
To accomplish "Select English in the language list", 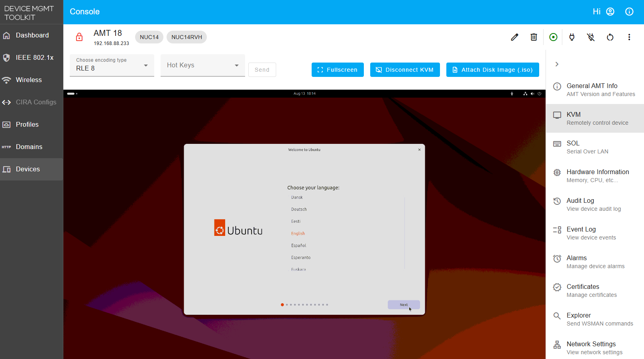I will pos(298,233).
